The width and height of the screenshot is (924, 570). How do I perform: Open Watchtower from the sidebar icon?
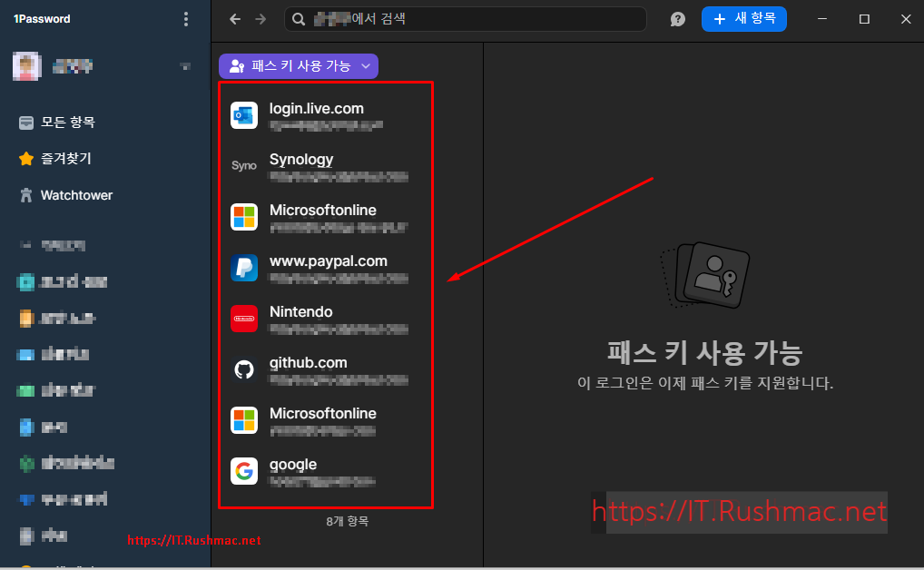click(25, 195)
